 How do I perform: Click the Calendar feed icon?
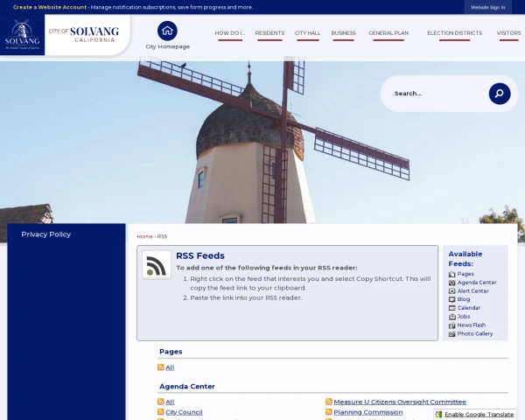tap(451, 308)
